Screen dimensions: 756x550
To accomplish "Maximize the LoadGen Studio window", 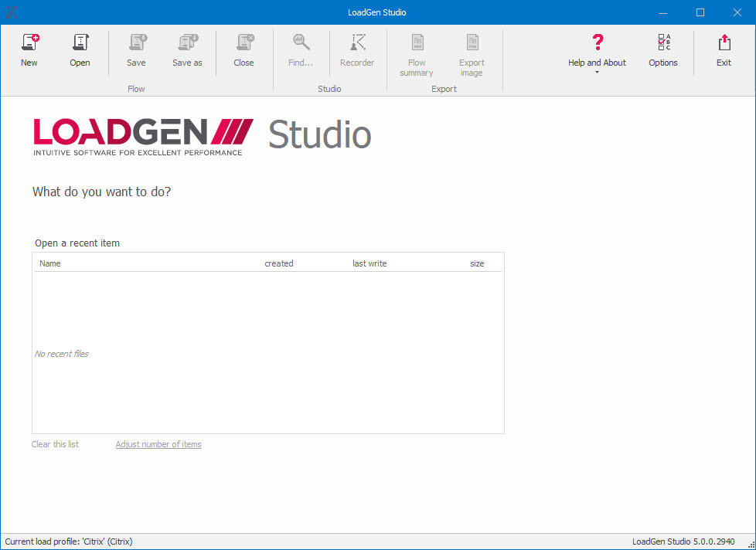I will [700, 12].
